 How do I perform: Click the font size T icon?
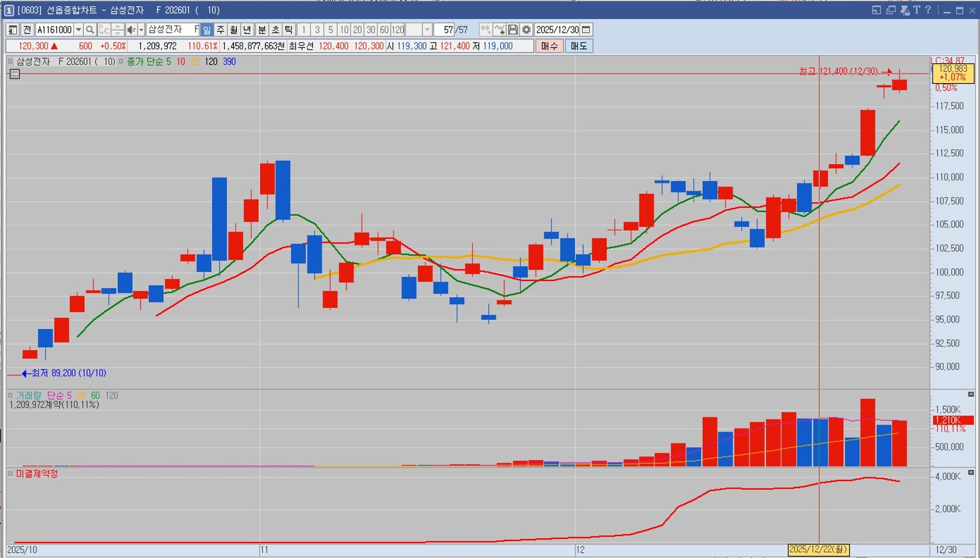pos(916,10)
